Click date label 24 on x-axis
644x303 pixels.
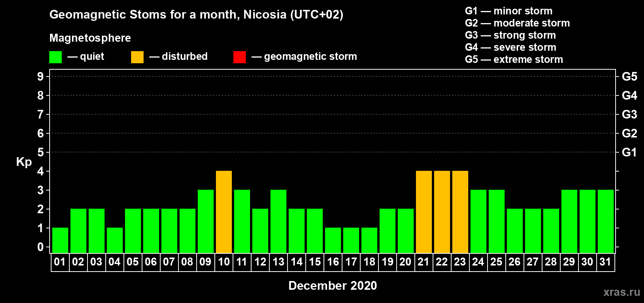[x=478, y=262]
